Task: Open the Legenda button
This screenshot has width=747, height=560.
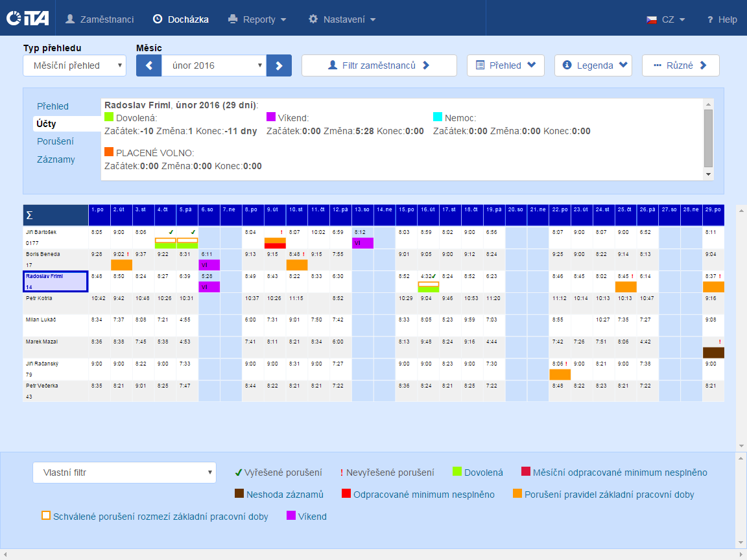Action: pos(593,65)
